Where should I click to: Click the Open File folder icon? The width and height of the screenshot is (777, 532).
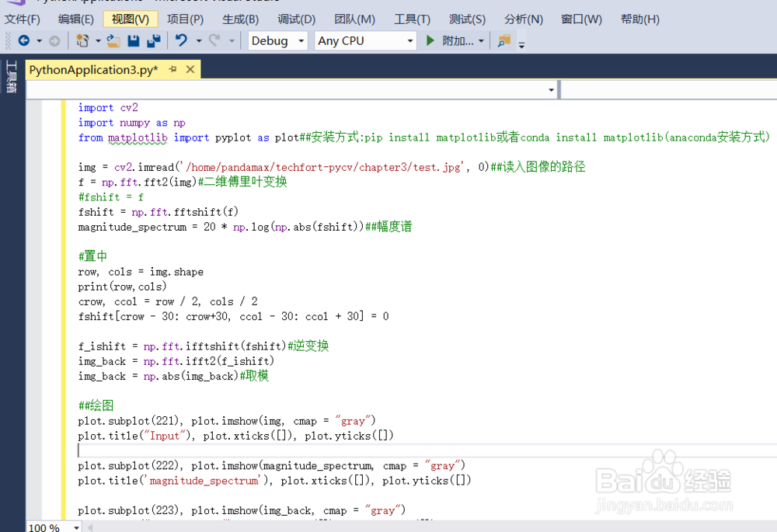[x=113, y=40]
